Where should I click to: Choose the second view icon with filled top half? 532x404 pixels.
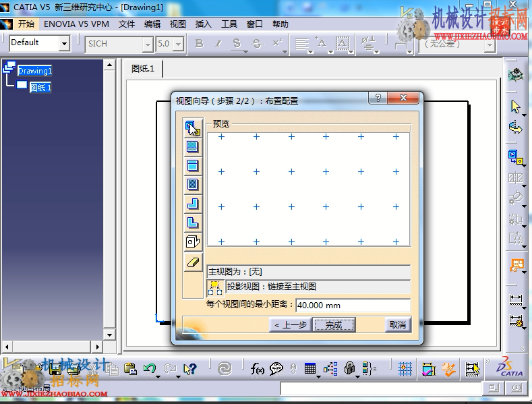[x=192, y=147]
